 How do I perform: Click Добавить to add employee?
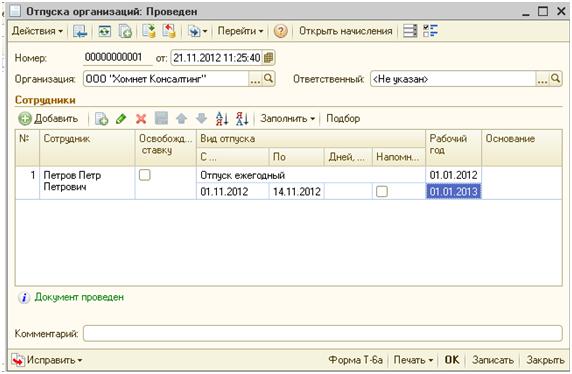(x=48, y=119)
